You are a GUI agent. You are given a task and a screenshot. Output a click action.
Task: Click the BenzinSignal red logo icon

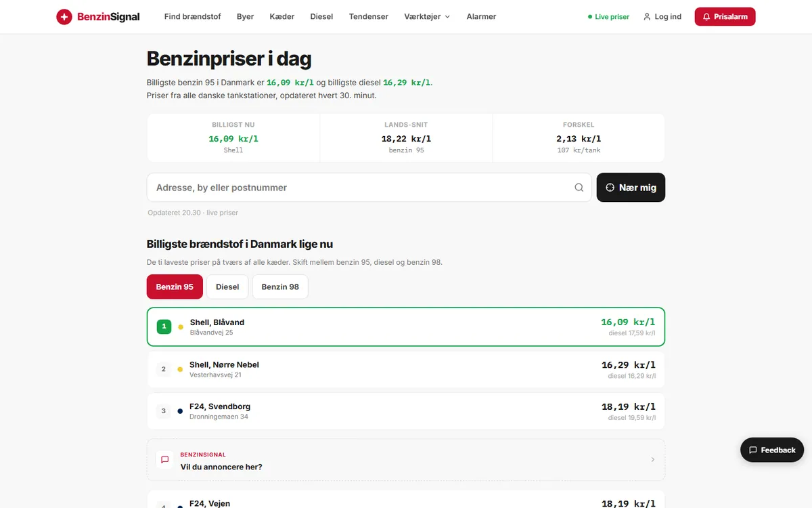click(x=64, y=17)
